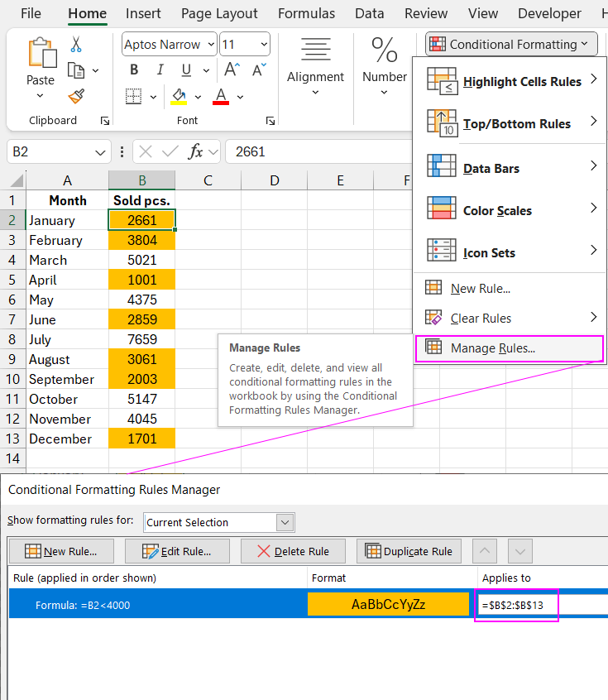Viewport: 608px width, 700px height.
Task: Toggle Italic formatting
Action: (x=160, y=70)
